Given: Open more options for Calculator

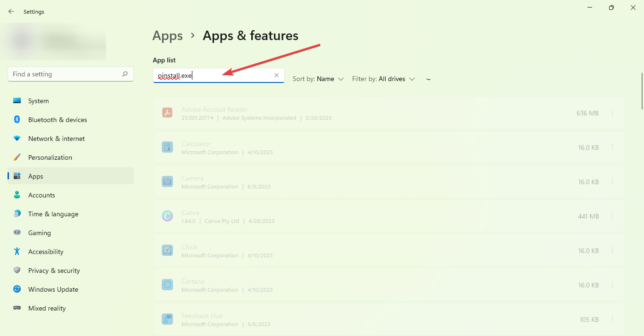Looking at the screenshot, I should click(612, 148).
